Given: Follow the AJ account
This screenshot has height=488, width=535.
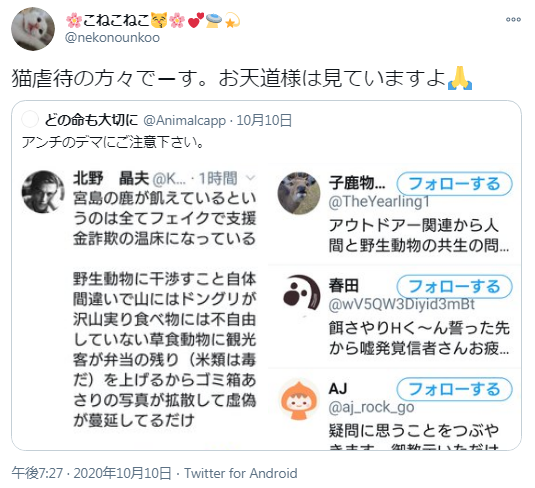Looking at the screenshot, I should click(x=454, y=389).
